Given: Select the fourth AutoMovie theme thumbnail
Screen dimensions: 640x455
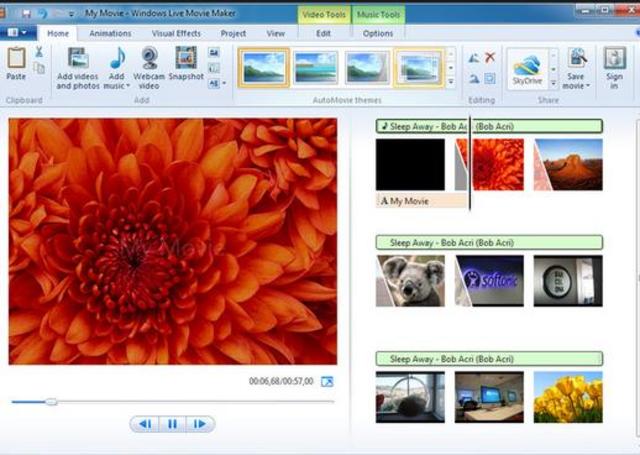Looking at the screenshot, I should pyautogui.click(x=419, y=68).
